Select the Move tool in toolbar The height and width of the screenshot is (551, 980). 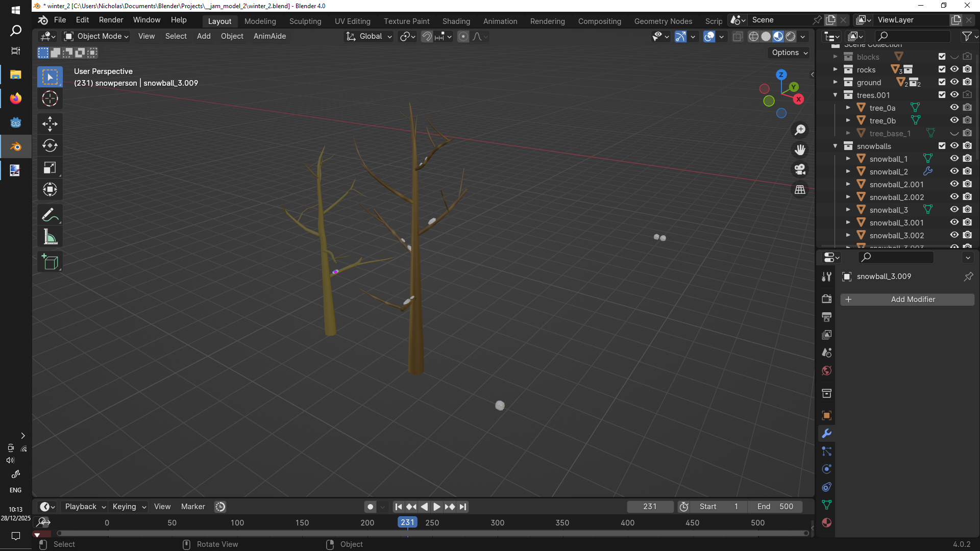50,124
